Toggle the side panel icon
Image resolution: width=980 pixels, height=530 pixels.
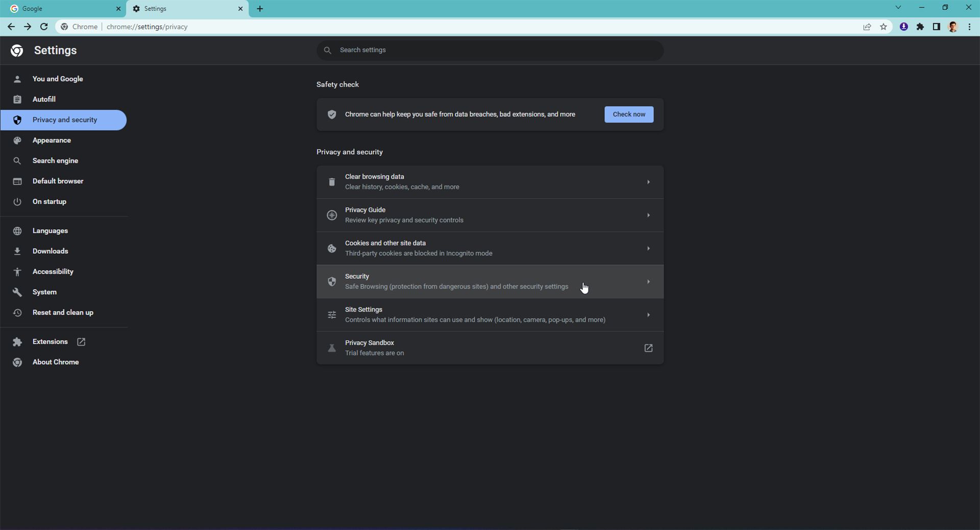point(936,27)
